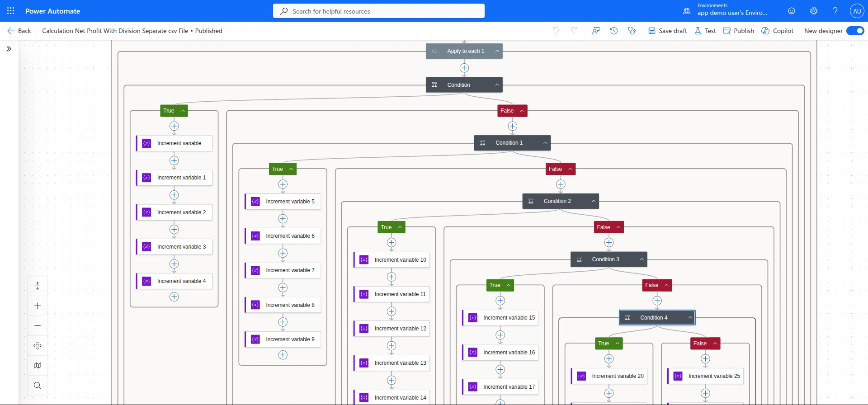868x405 pixels.
Task: Open the help question mark icon
Action: click(x=835, y=11)
